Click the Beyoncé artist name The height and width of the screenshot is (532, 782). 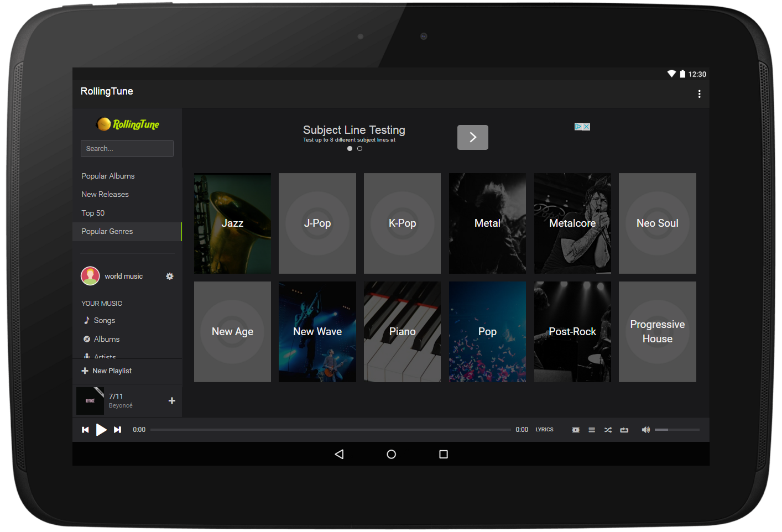click(x=121, y=405)
